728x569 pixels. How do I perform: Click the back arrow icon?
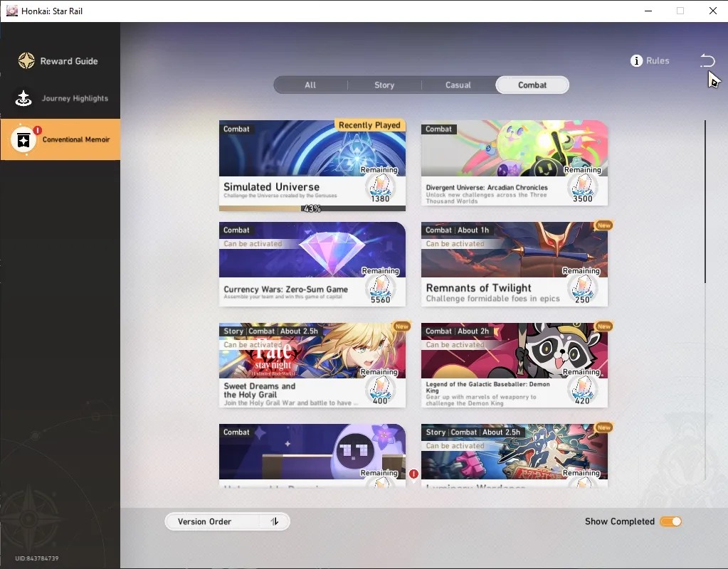click(707, 60)
